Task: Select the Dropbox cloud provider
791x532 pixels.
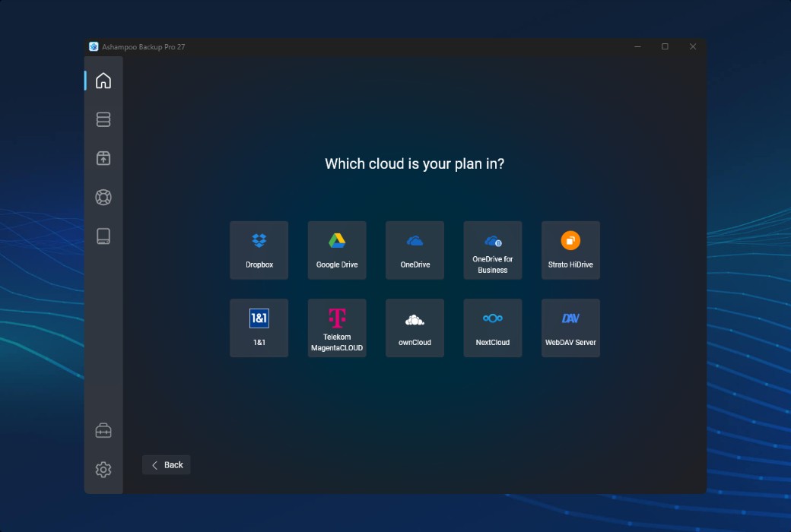Action: [259, 250]
